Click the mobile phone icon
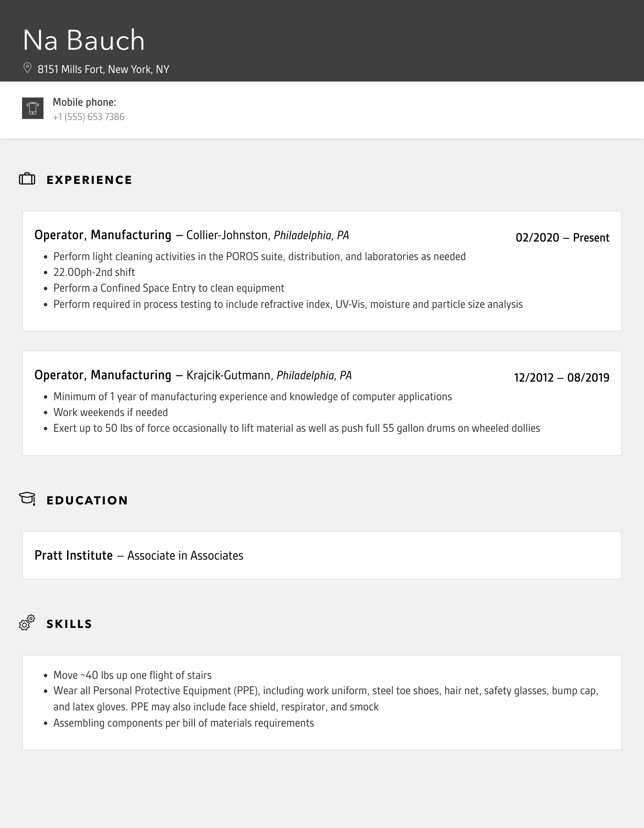The height and width of the screenshot is (828, 644). 33,108
